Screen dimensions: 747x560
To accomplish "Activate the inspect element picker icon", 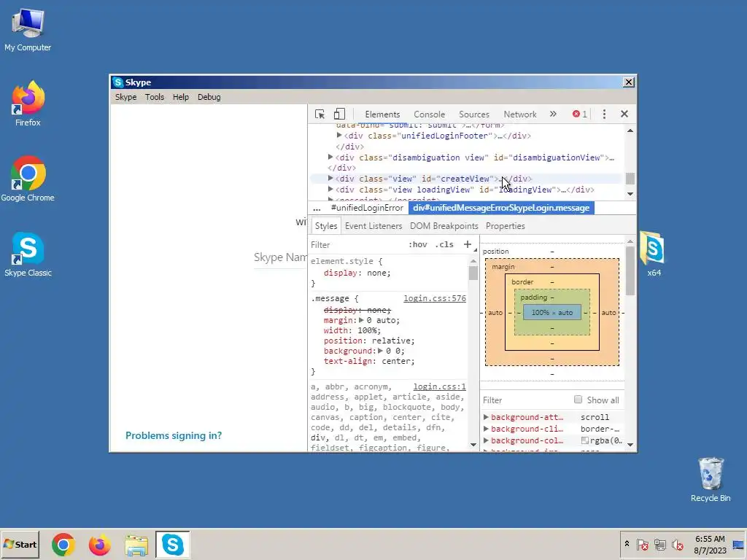I will click(320, 114).
